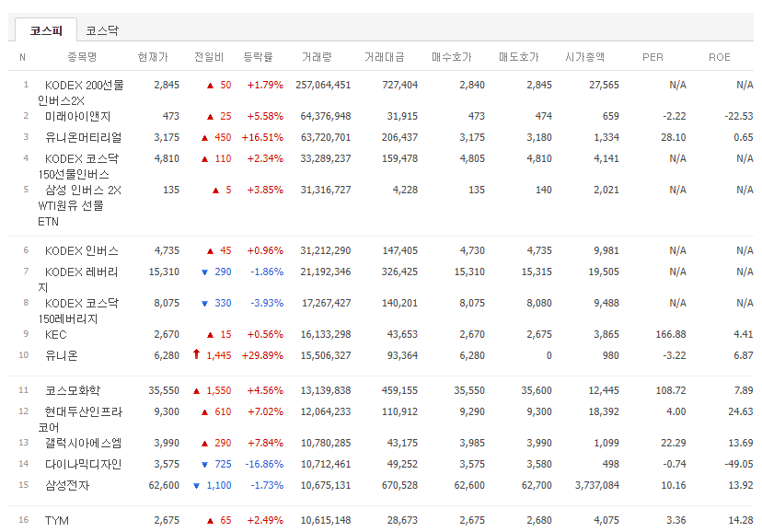Click the 종목명 column header
The height and width of the screenshot is (532, 762).
click(x=82, y=57)
